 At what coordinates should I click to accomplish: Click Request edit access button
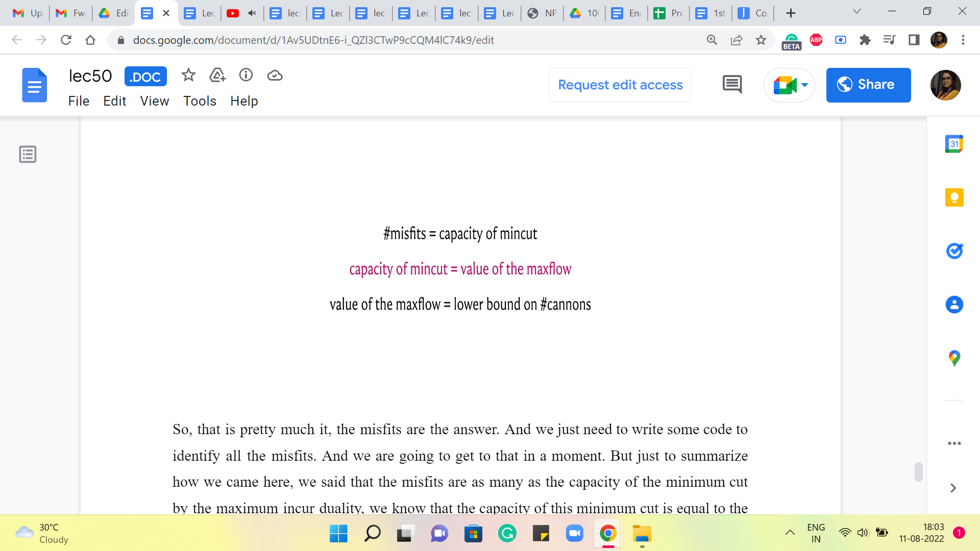[x=620, y=85]
